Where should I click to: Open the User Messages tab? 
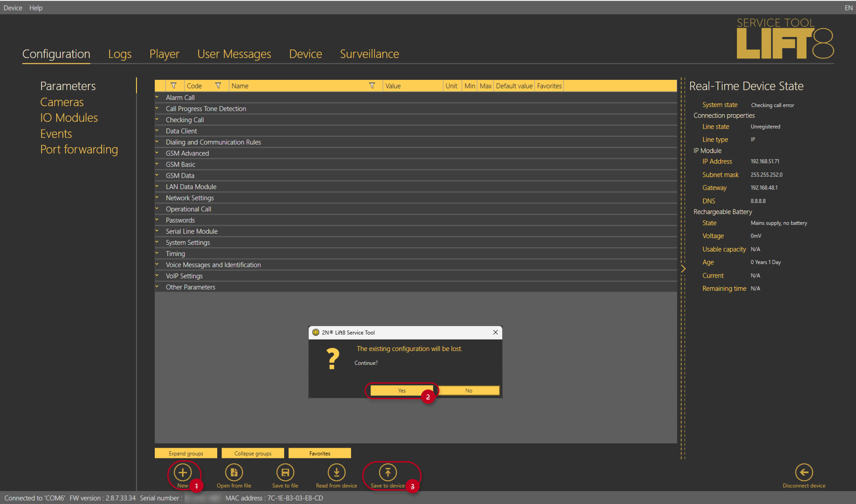click(x=234, y=54)
